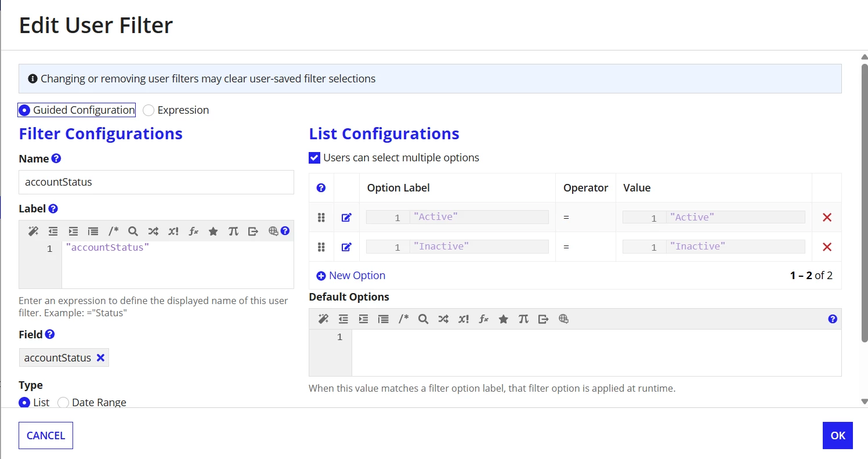Click into the Name input field
868x459 pixels.
pyautogui.click(x=157, y=182)
